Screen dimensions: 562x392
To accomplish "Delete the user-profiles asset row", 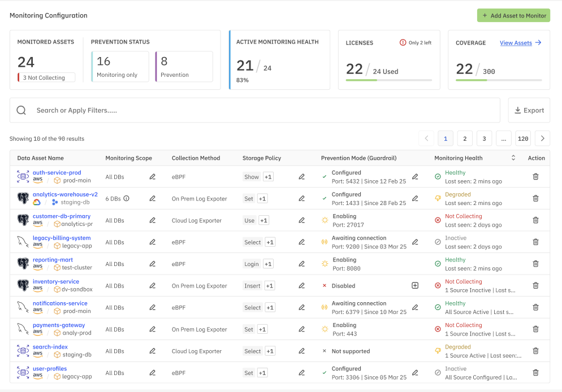I will 535,373.
